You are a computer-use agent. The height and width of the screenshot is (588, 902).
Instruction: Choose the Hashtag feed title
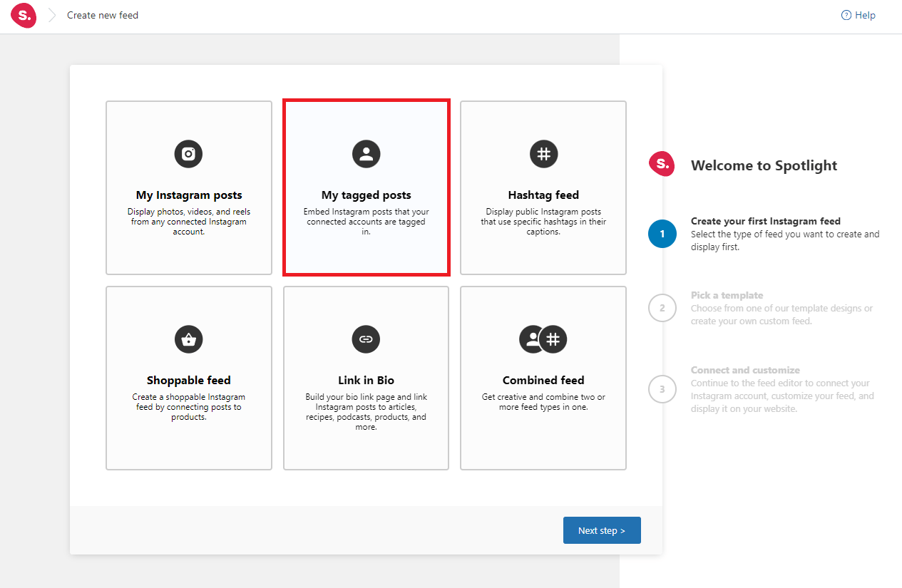click(544, 195)
